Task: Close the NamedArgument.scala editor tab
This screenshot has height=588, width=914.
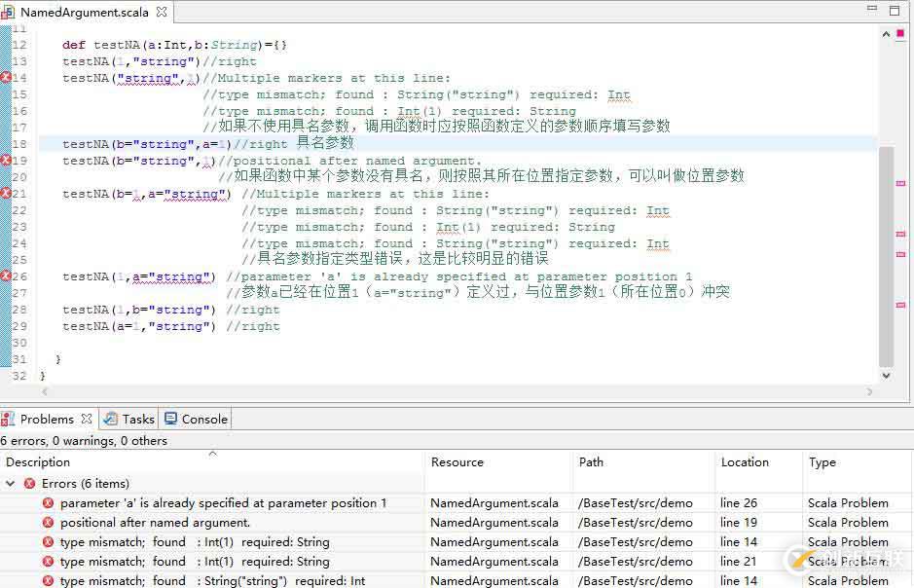Action: coord(161,13)
